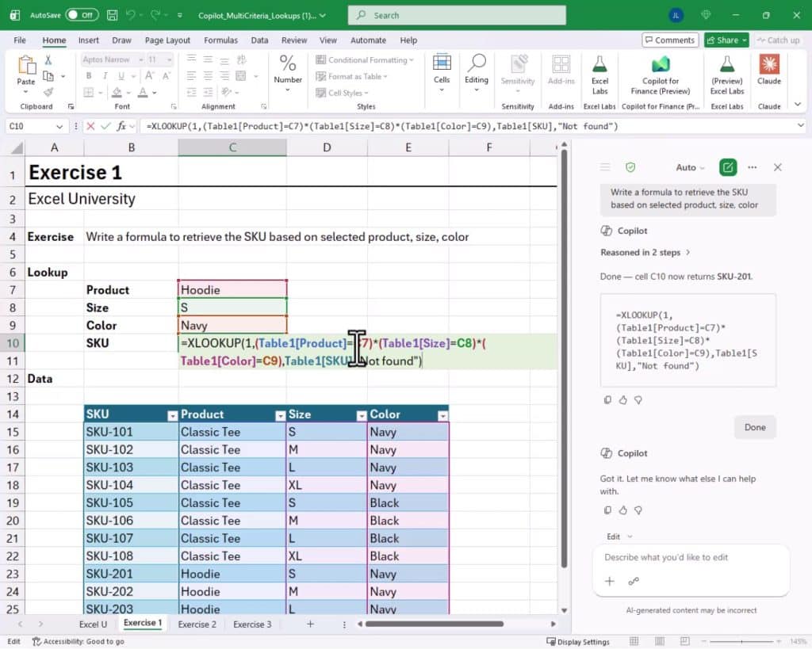Image resolution: width=812 pixels, height=649 pixels.
Task: Click the plus attach icon in prompt box
Action: 610,581
